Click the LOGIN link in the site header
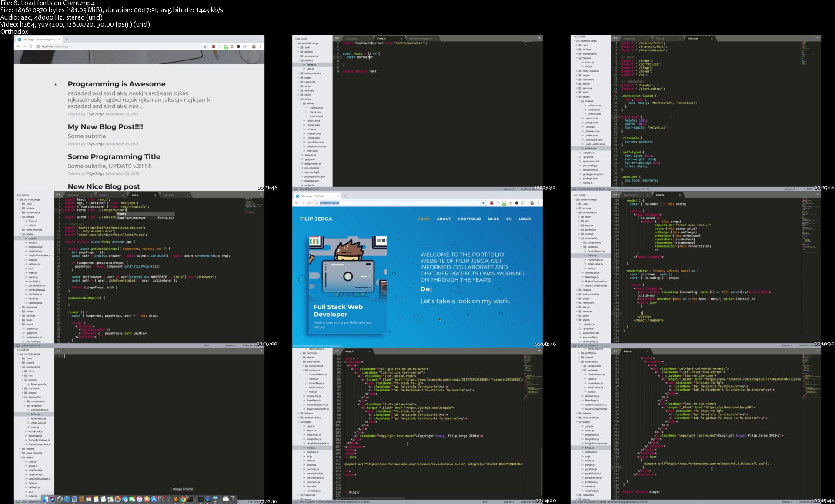This screenshot has width=835, height=504. pyautogui.click(x=524, y=219)
